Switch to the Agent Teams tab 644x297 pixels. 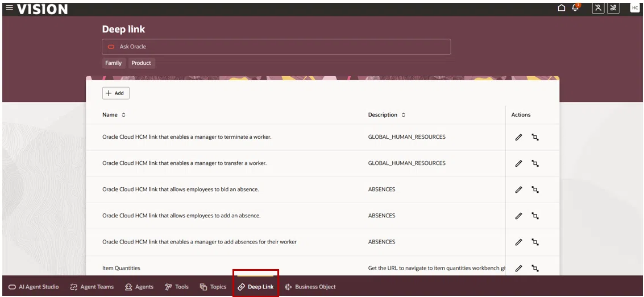92,287
